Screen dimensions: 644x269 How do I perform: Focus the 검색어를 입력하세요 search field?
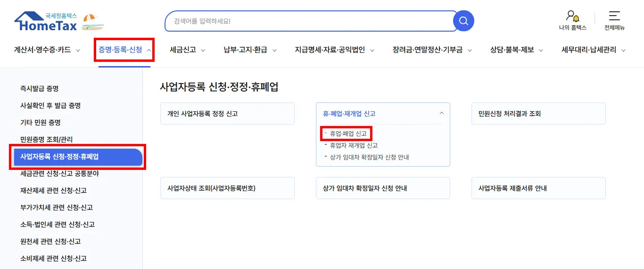pyautogui.click(x=310, y=21)
